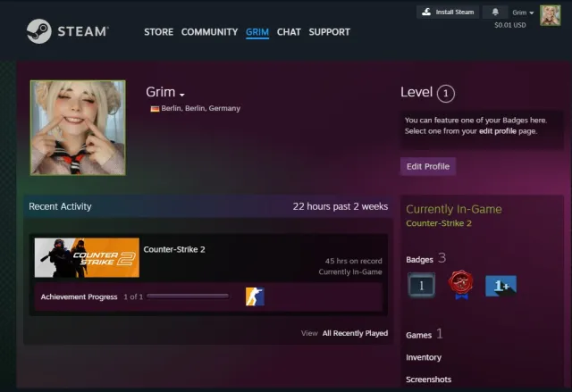The image size is (572, 392).
Task: Open the SUPPORT menu item
Action: (x=330, y=32)
